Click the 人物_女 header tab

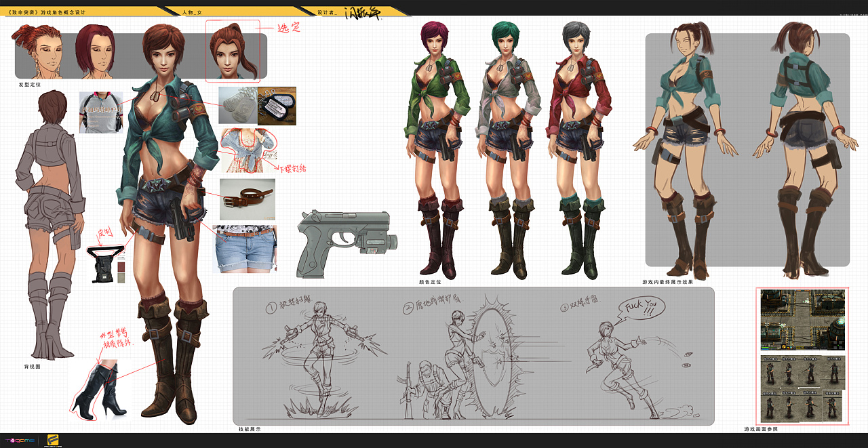[x=197, y=12]
